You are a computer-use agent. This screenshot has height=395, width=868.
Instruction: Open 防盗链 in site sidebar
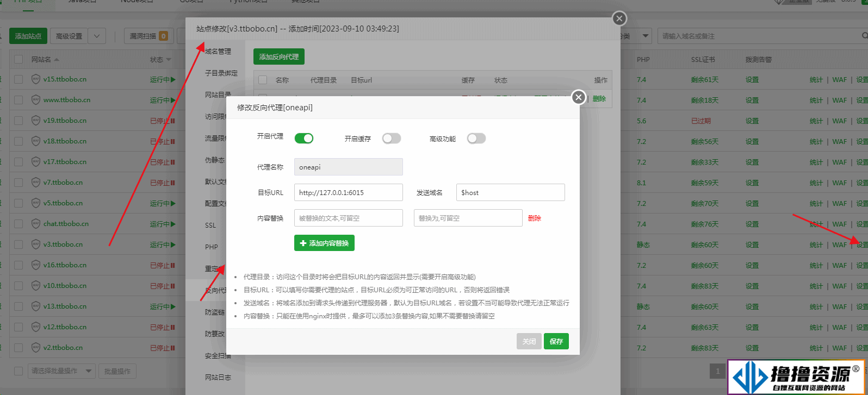coord(215,312)
